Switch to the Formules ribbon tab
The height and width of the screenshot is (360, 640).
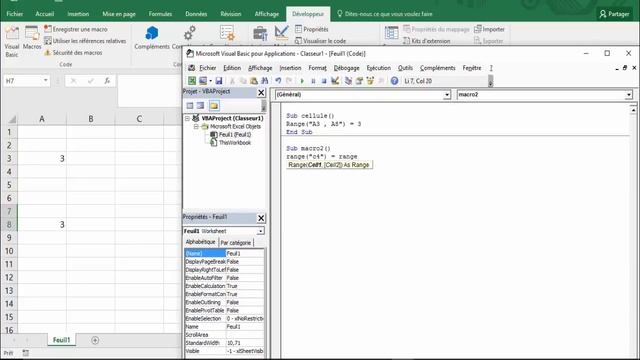(x=160, y=14)
